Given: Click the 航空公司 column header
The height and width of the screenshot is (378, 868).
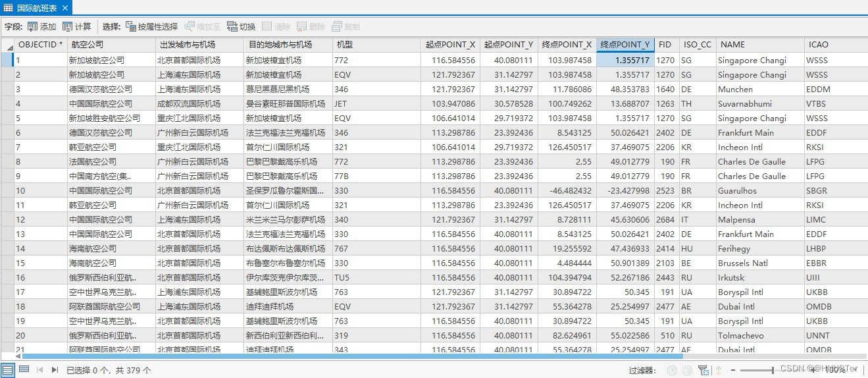Looking at the screenshot, I should point(111,45).
